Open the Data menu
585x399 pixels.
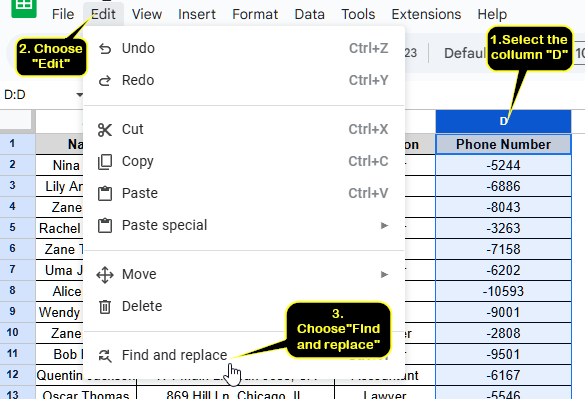(x=309, y=14)
